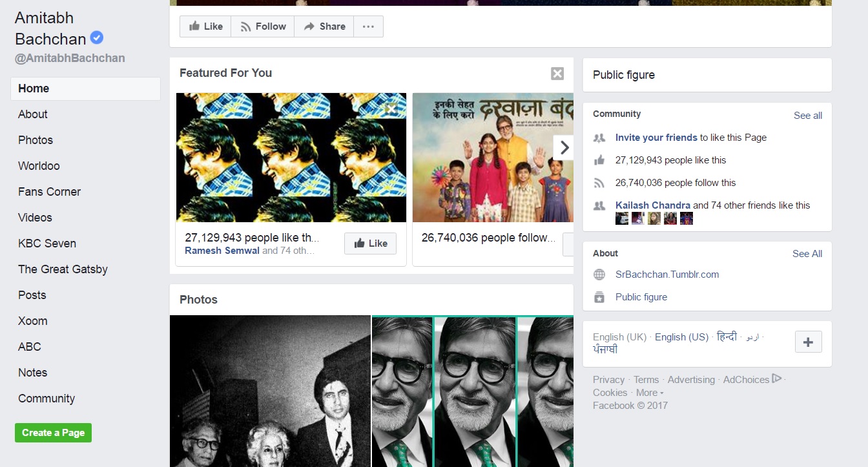
Task: Close the Featured For You panel
Action: pos(557,74)
